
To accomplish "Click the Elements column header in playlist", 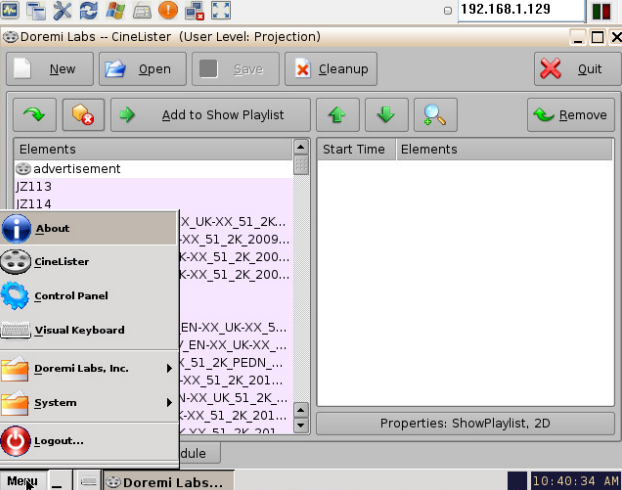I will [505, 149].
